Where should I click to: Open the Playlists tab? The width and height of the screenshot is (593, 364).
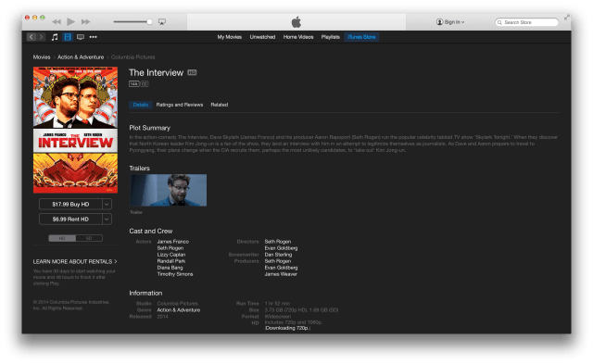pyautogui.click(x=330, y=37)
